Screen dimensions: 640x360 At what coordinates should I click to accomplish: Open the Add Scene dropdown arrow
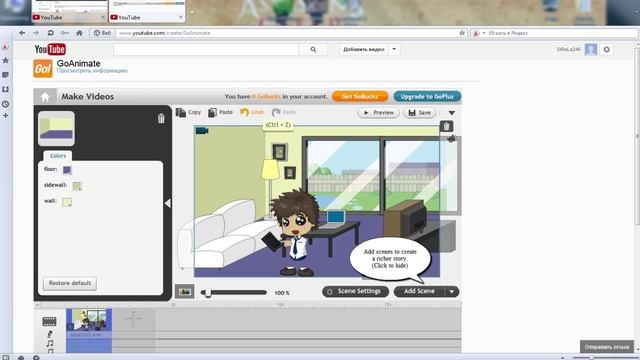coord(451,291)
